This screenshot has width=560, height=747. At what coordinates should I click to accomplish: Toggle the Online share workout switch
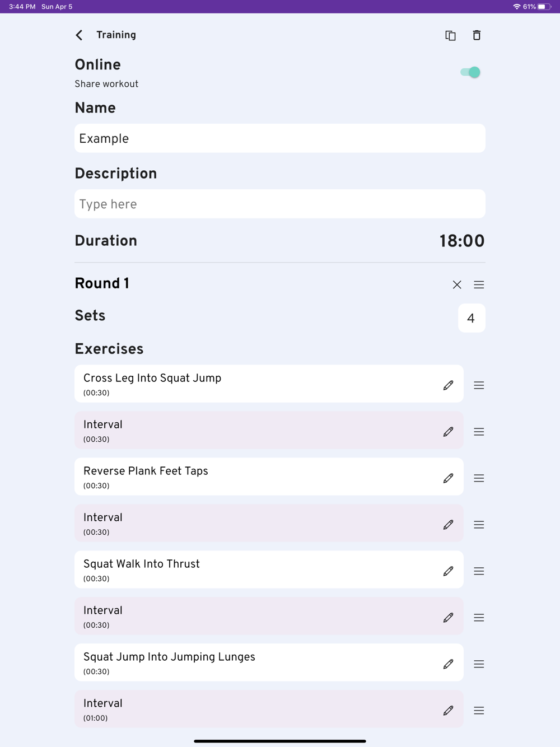470,72
